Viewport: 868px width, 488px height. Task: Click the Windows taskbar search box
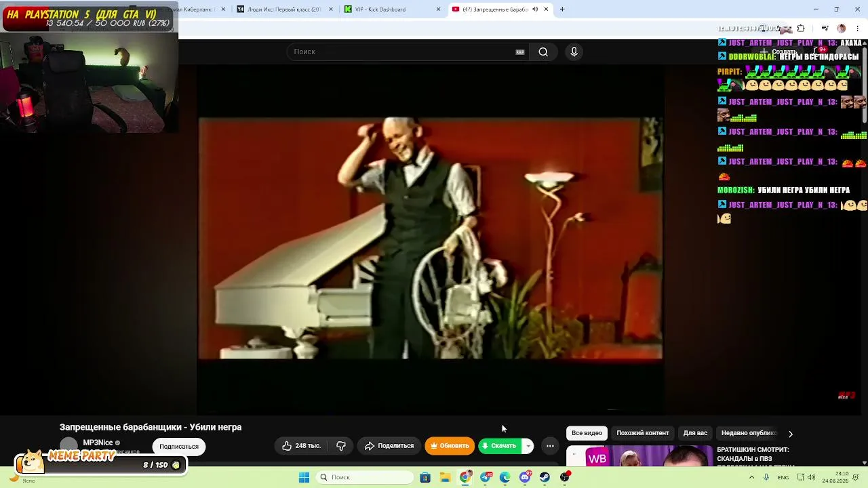coord(366,477)
